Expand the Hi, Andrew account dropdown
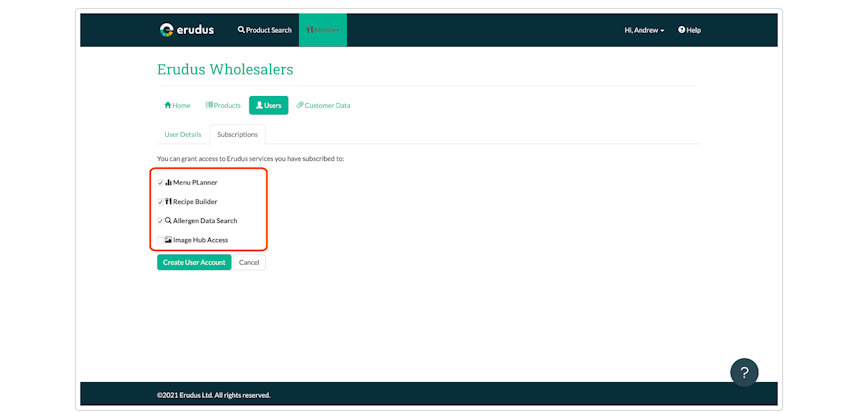The image size is (858, 412). click(x=644, y=30)
